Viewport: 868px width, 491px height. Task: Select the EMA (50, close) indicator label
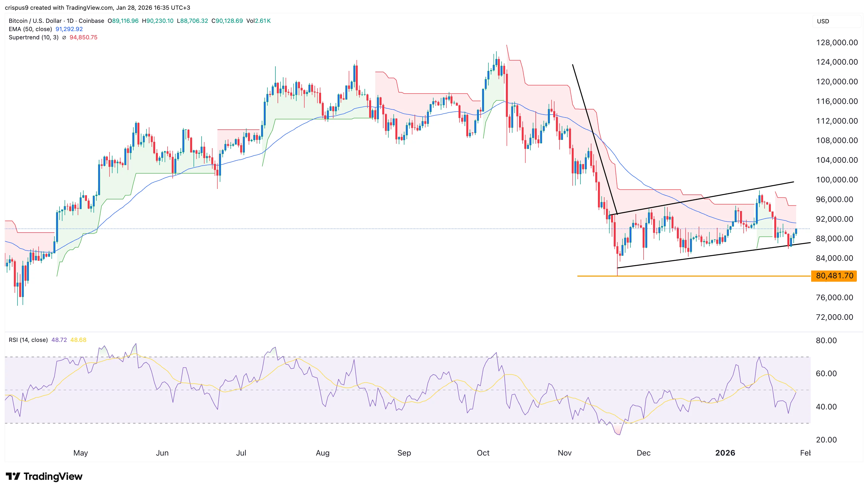pyautogui.click(x=30, y=29)
